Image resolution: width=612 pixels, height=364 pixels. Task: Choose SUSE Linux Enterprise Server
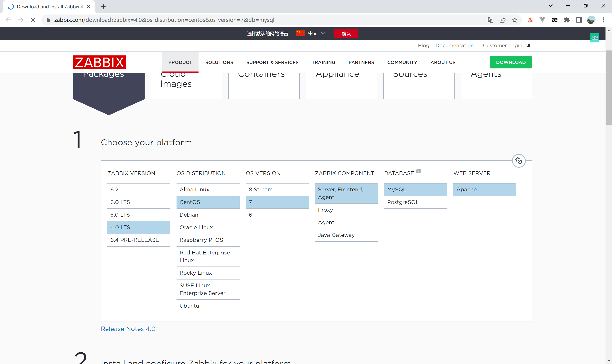pyautogui.click(x=208, y=289)
